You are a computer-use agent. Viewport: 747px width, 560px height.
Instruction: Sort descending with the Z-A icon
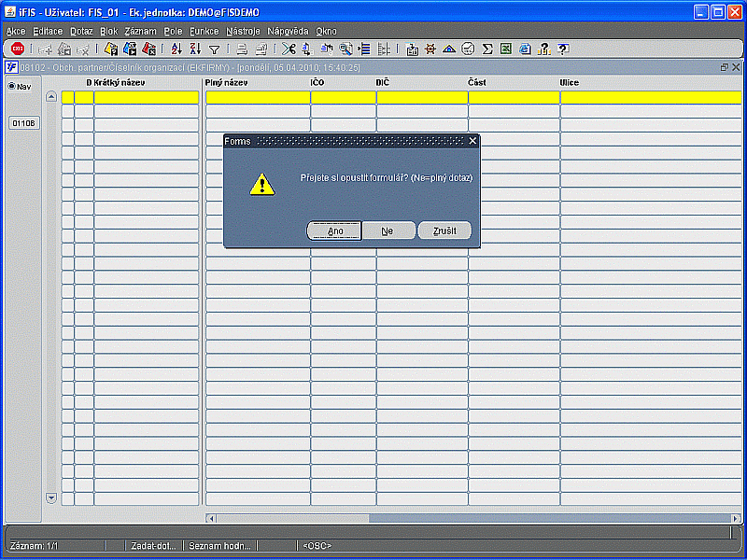[195, 49]
